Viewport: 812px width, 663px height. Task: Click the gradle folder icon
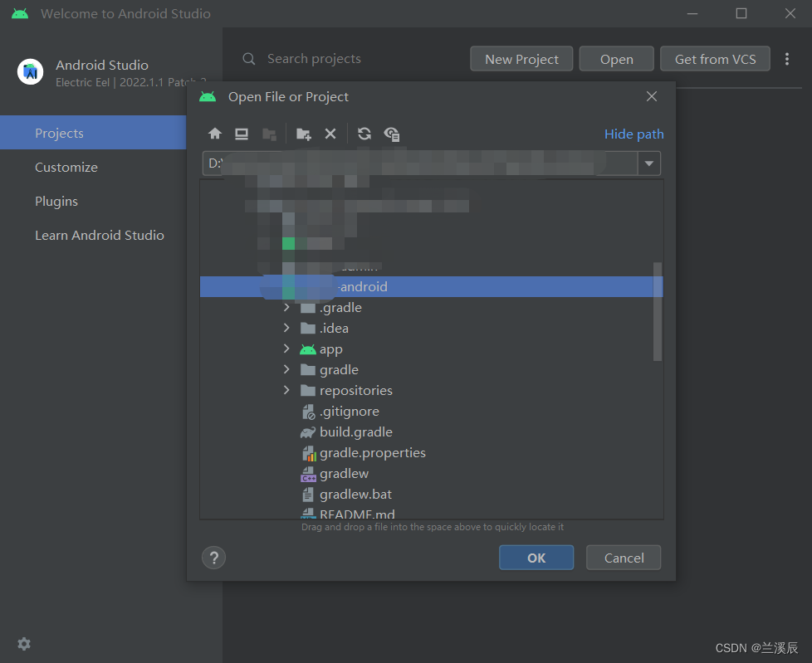pyautogui.click(x=308, y=370)
